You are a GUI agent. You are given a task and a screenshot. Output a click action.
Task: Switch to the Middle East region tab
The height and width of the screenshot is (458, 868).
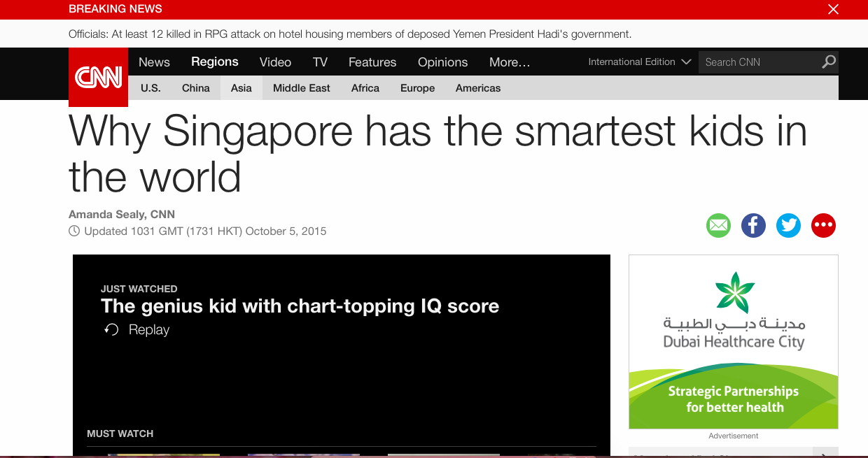[302, 88]
